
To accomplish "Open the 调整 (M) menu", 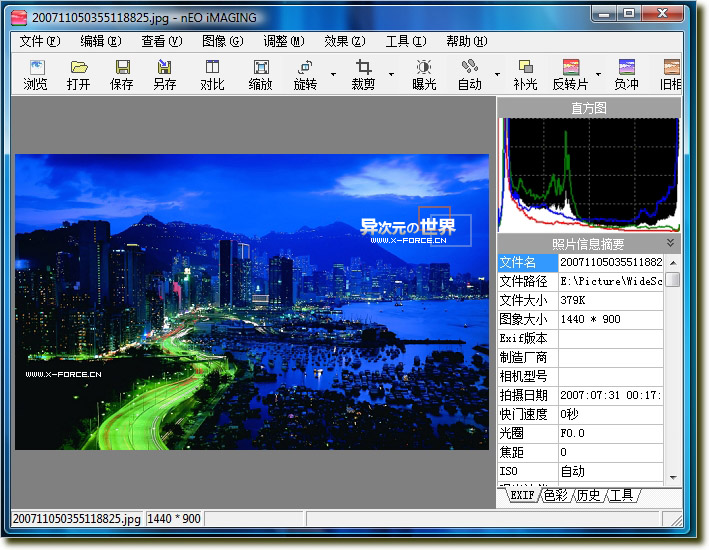I will click(x=284, y=42).
